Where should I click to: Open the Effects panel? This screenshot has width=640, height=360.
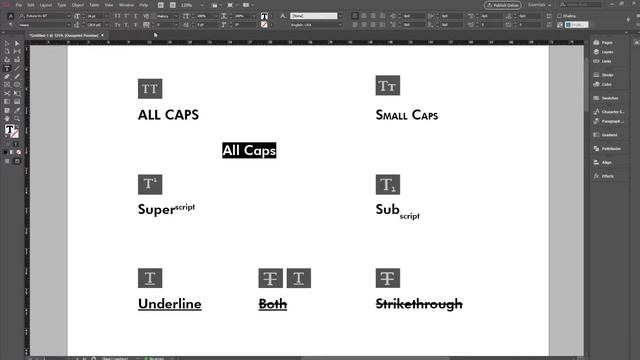coord(604,176)
